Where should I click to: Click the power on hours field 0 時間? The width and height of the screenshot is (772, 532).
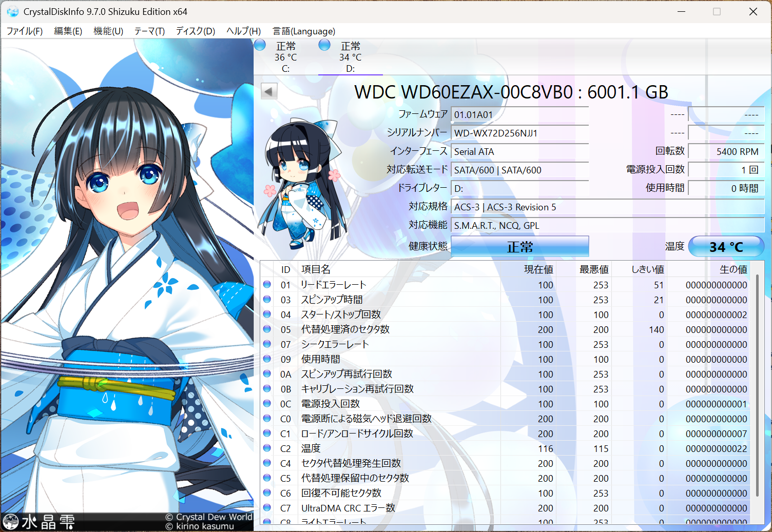[726, 188]
